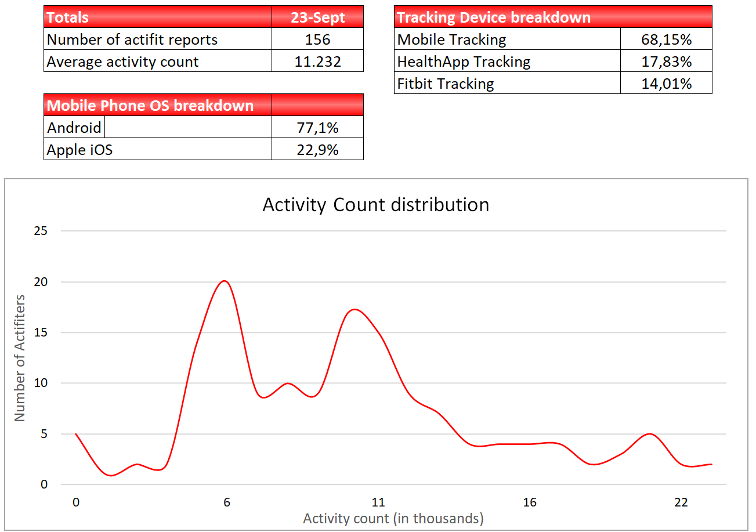Click the 23-Sept column header
The height and width of the screenshot is (532, 756).
[x=317, y=17]
